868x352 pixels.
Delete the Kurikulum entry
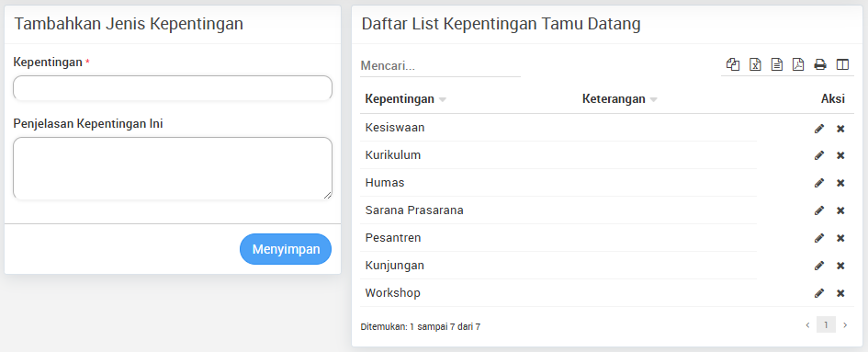click(840, 155)
